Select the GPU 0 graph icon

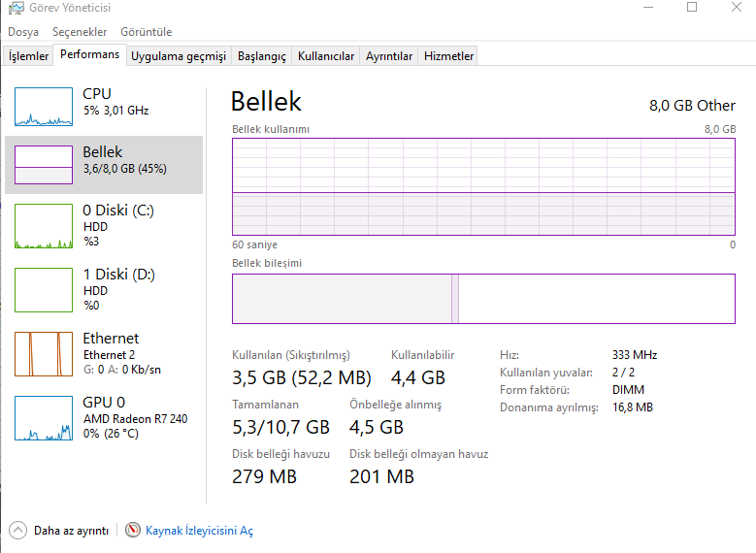[44, 417]
